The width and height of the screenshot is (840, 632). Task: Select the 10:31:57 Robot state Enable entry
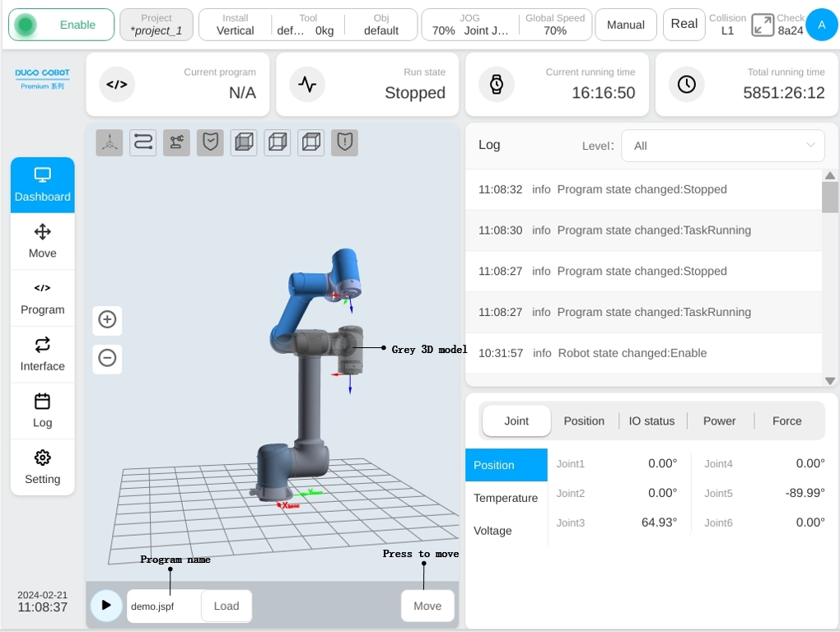643,353
